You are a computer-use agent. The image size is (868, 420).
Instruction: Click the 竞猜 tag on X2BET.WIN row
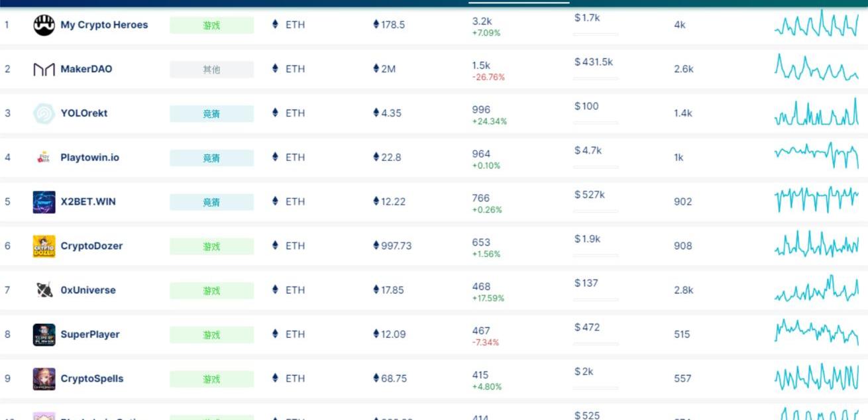(x=211, y=202)
